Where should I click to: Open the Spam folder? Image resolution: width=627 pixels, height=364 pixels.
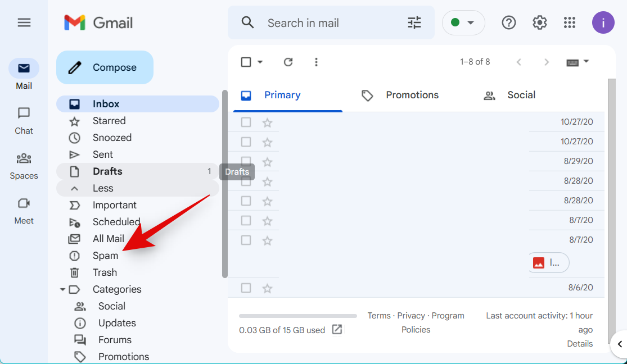(x=138, y=256)
